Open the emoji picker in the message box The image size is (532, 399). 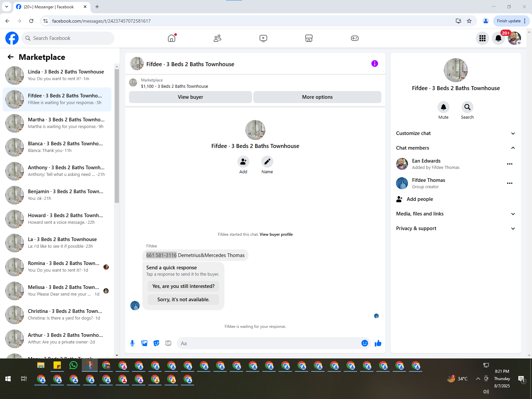[365, 343]
